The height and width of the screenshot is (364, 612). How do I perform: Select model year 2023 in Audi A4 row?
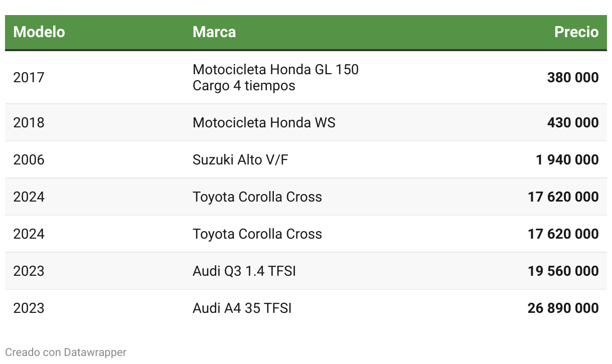pyautogui.click(x=29, y=308)
